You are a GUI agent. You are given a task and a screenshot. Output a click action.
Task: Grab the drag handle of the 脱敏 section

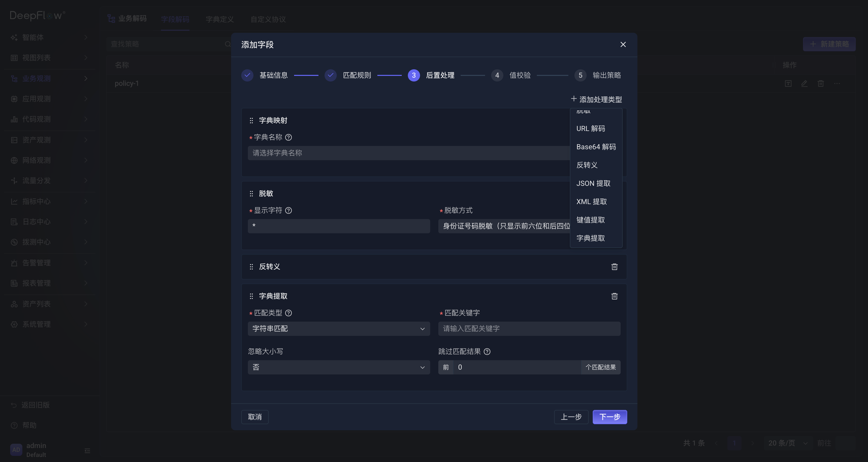click(251, 193)
